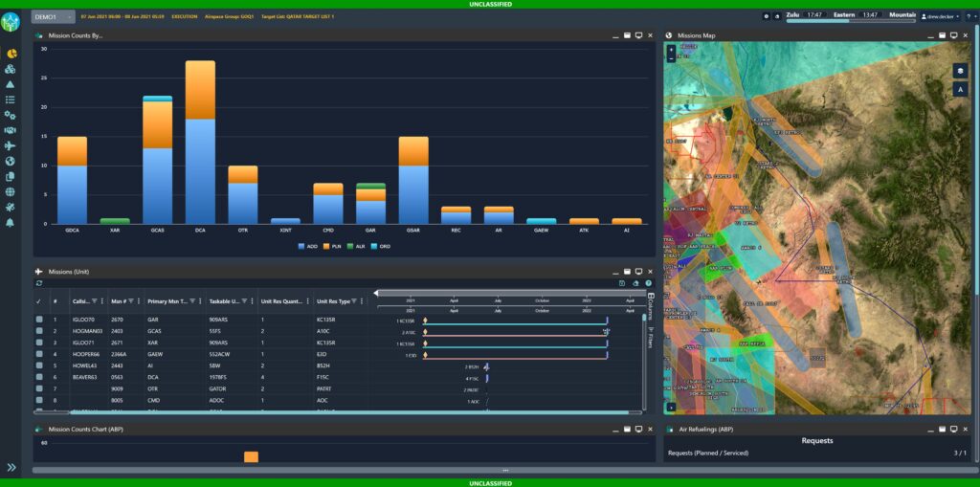Image resolution: width=980 pixels, height=487 pixels.
Task: Click the cubes icon in left sidebar
Action: (10, 70)
